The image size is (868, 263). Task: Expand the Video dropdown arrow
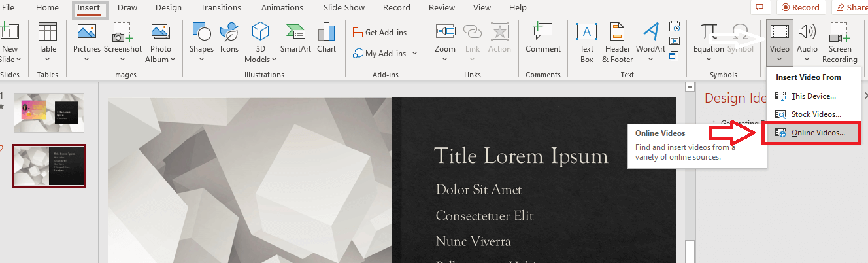tap(780, 59)
